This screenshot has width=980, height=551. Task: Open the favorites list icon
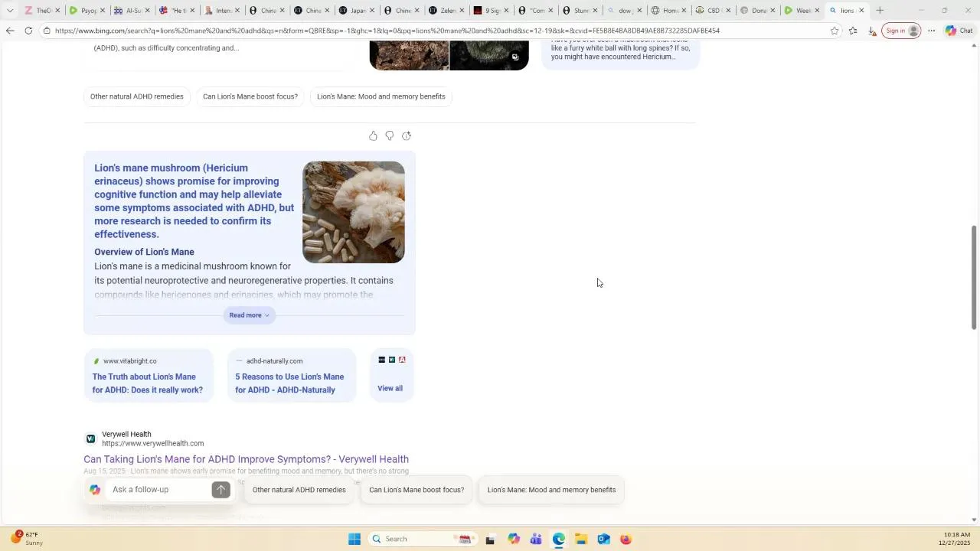tap(853, 31)
